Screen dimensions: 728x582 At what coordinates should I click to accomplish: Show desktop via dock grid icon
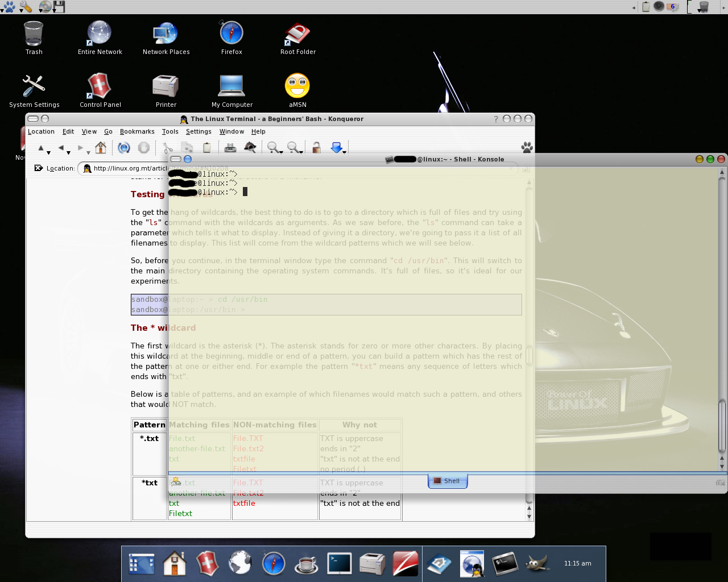[141, 564]
